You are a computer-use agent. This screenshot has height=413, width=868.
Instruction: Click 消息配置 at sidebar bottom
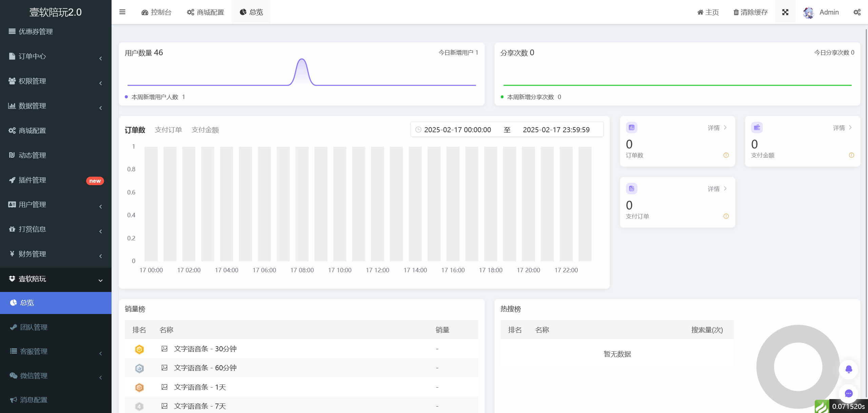pyautogui.click(x=34, y=400)
